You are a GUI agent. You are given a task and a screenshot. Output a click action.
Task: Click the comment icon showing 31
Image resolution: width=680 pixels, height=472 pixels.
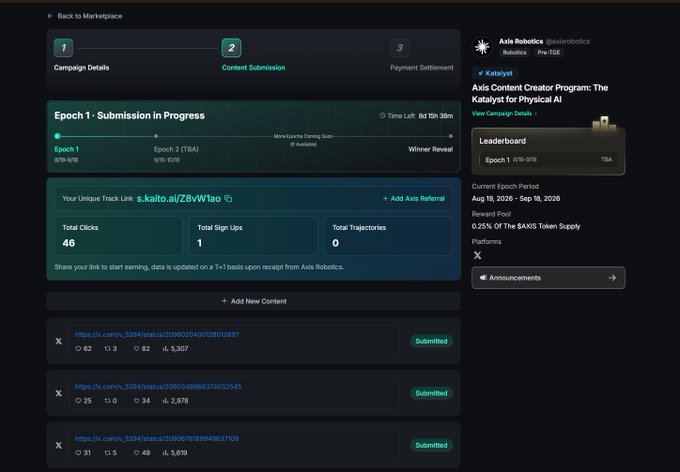[x=78, y=453]
